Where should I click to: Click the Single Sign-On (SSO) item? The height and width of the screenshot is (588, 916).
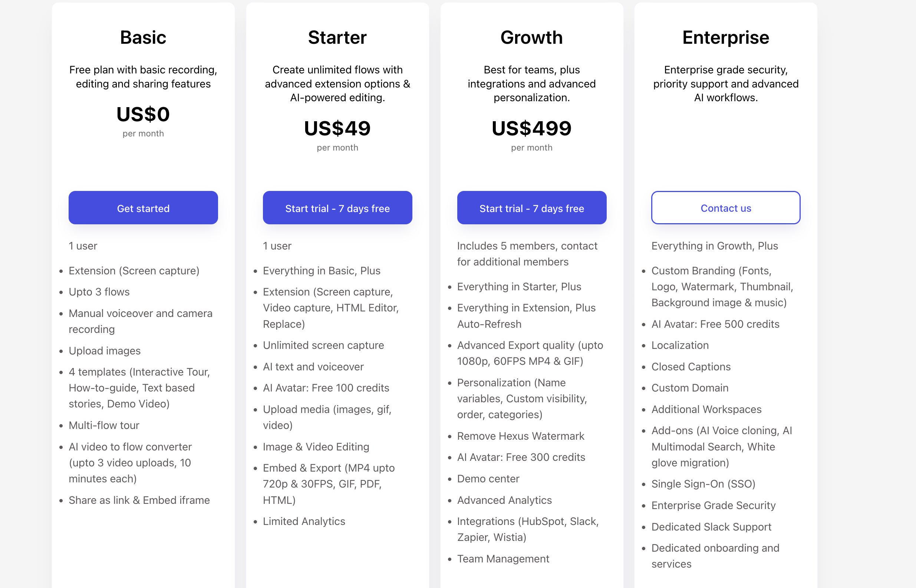coord(703,484)
